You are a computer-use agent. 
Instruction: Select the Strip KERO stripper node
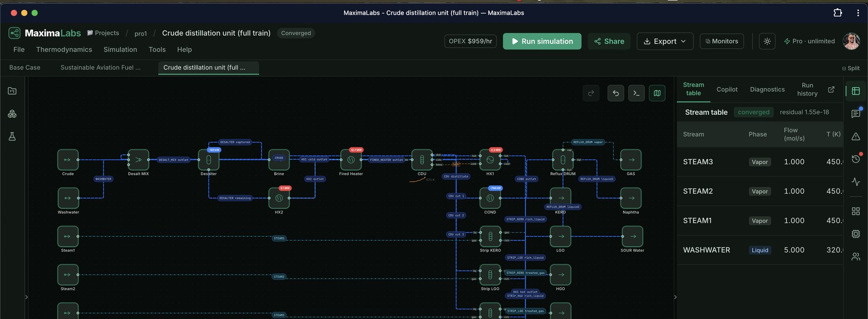pyautogui.click(x=490, y=236)
